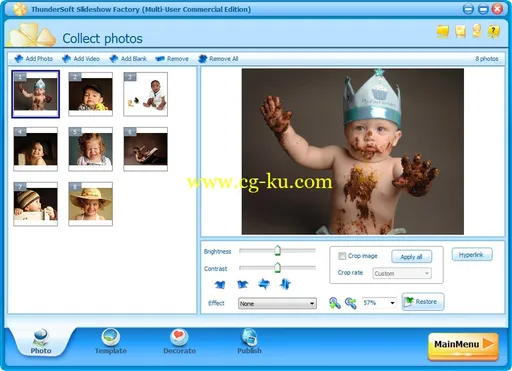The width and height of the screenshot is (512, 371).
Task: Select photo thumbnail 6
Action: pos(145,149)
